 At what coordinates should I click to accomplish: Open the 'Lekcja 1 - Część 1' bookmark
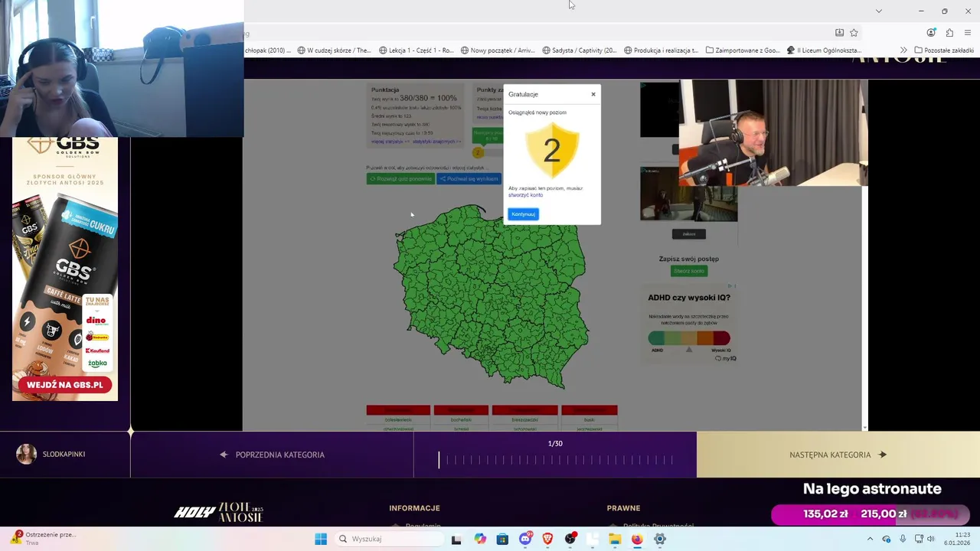pos(416,51)
